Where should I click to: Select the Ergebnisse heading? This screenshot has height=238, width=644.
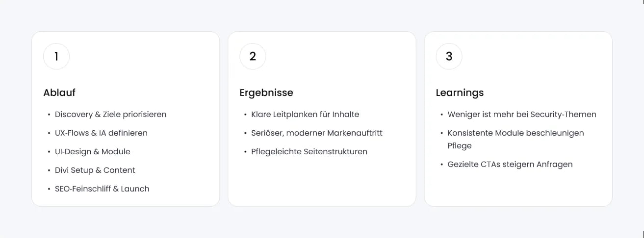pyautogui.click(x=266, y=93)
